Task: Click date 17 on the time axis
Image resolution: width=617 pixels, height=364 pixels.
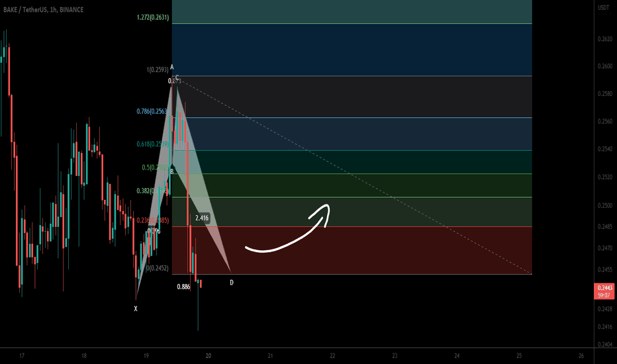Action: [x=22, y=356]
